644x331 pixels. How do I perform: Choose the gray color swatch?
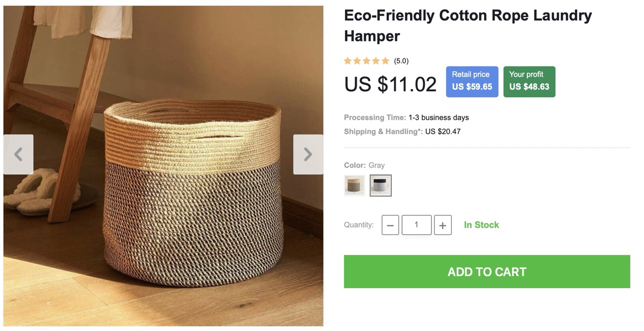coord(380,185)
